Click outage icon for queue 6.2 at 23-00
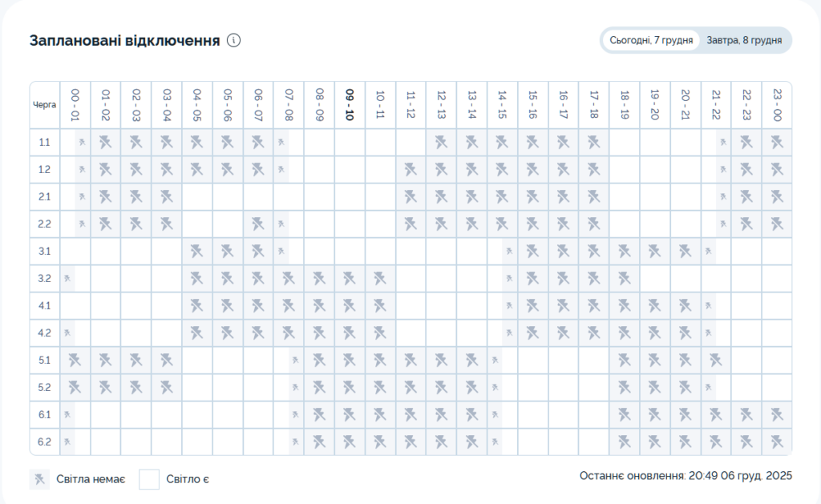The image size is (821, 504). point(776,442)
